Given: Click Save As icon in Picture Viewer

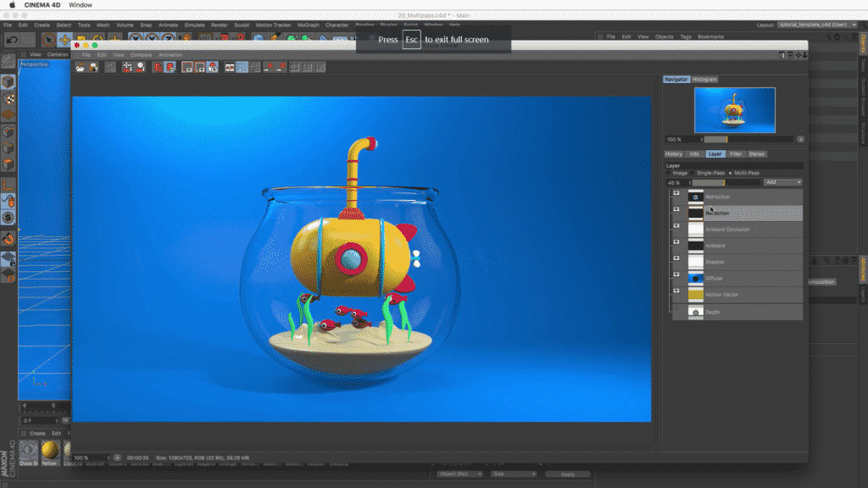Looking at the screenshot, I should [x=93, y=68].
